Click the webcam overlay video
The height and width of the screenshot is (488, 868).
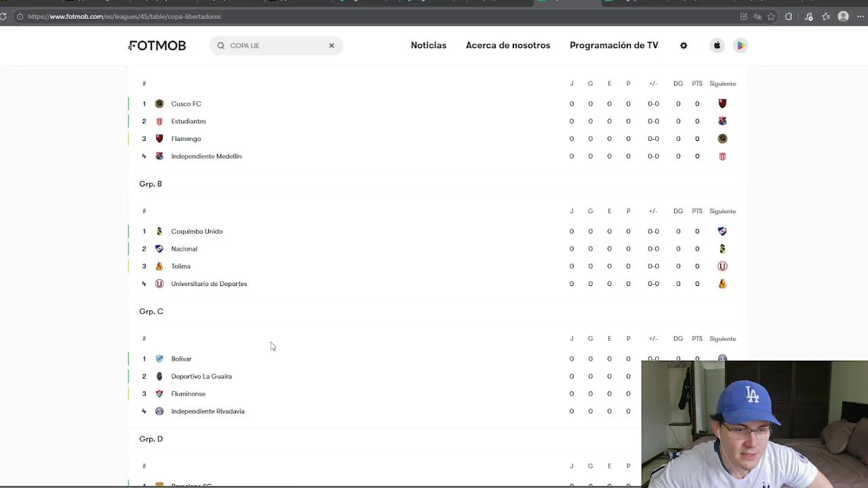point(755,424)
